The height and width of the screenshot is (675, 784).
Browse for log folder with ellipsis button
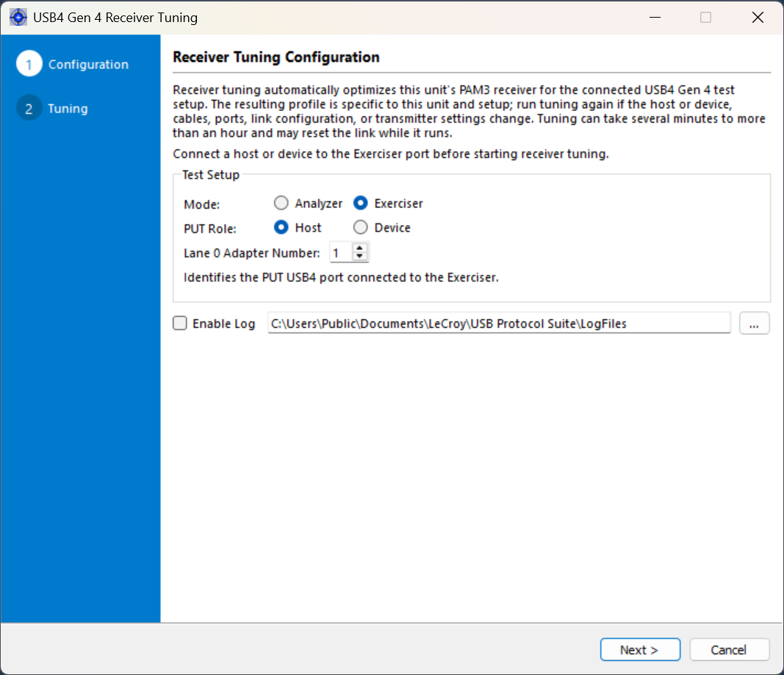tap(754, 324)
